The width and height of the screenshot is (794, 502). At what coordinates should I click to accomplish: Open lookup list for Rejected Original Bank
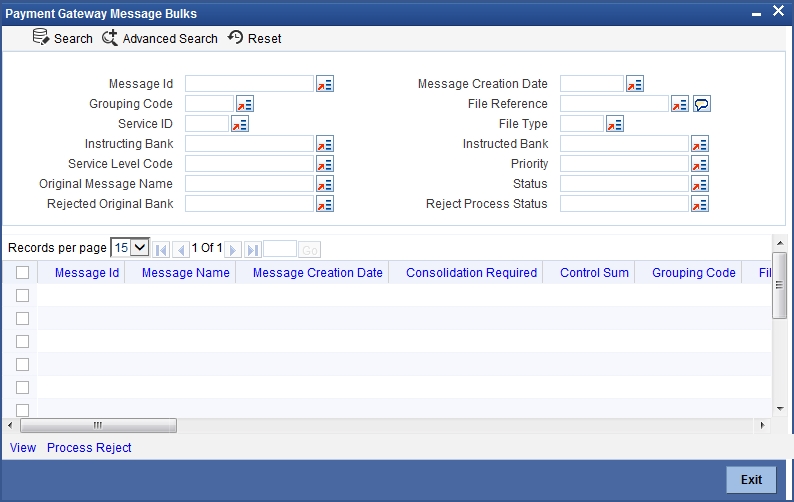click(x=325, y=204)
